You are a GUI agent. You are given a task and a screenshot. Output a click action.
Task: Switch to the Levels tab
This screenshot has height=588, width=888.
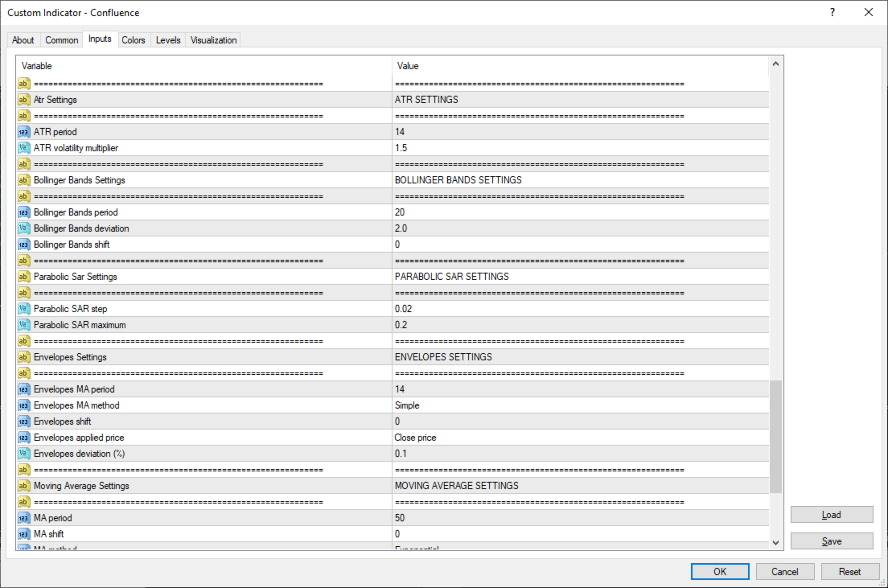pyautogui.click(x=168, y=40)
